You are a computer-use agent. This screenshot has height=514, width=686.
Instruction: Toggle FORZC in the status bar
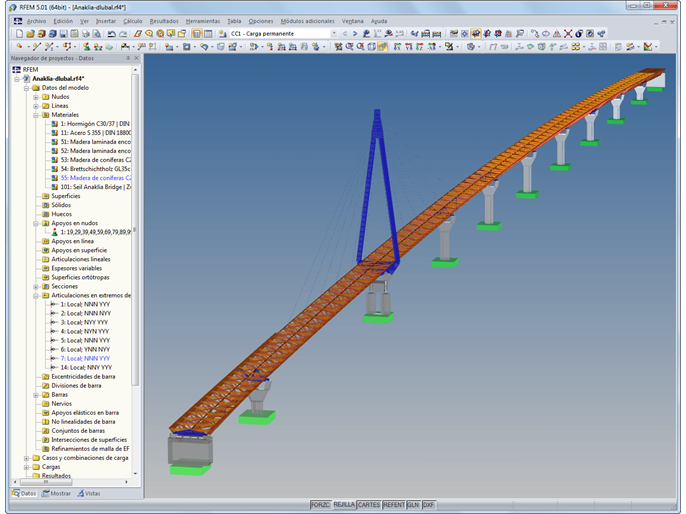(x=320, y=505)
